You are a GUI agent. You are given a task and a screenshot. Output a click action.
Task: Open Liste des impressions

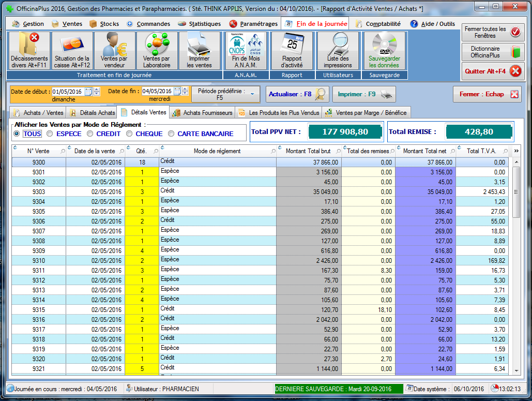pyautogui.click(x=338, y=44)
